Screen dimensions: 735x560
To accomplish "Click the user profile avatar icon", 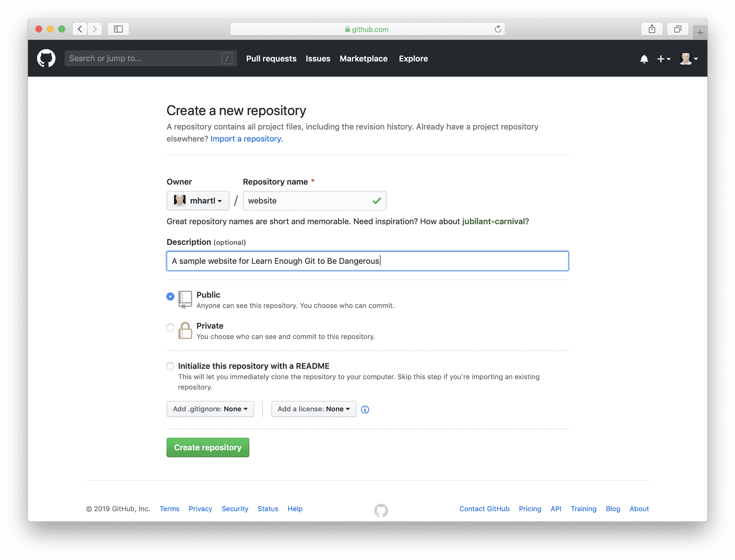I will [685, 58].
